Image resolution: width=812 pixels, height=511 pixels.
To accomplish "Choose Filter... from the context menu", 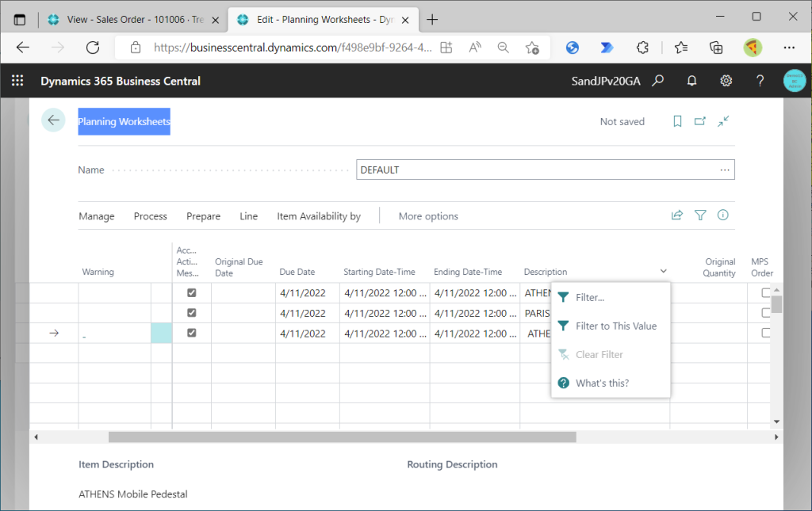I will [x=611, y=297].
